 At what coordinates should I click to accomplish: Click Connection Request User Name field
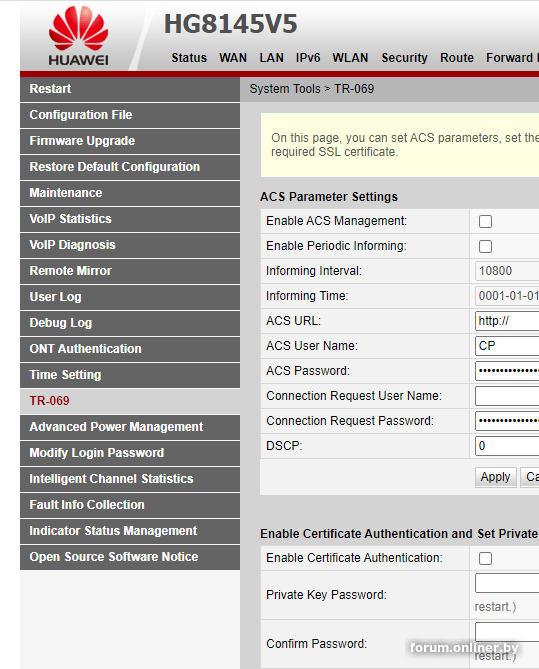507,396
